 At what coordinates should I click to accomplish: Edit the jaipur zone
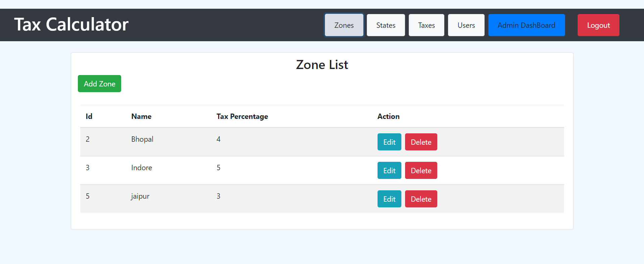[389, 199]
